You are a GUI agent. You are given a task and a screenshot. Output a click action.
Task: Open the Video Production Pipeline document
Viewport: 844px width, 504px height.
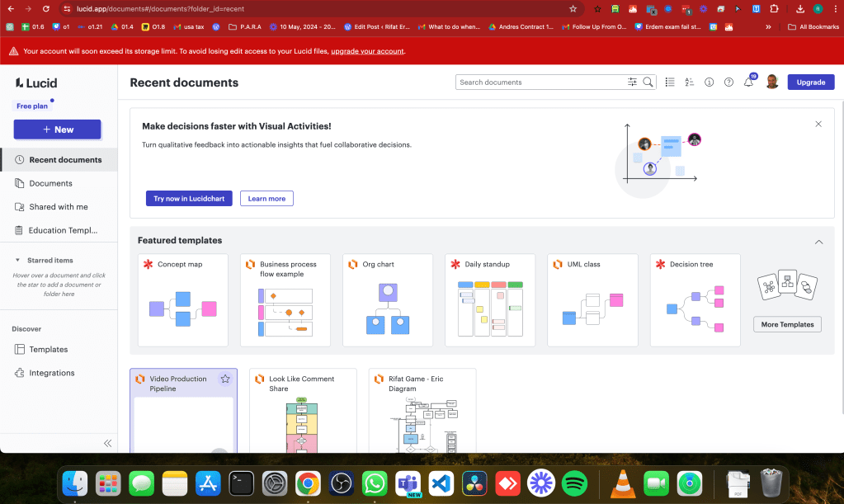pyautogui.click(x=183, y=411)
